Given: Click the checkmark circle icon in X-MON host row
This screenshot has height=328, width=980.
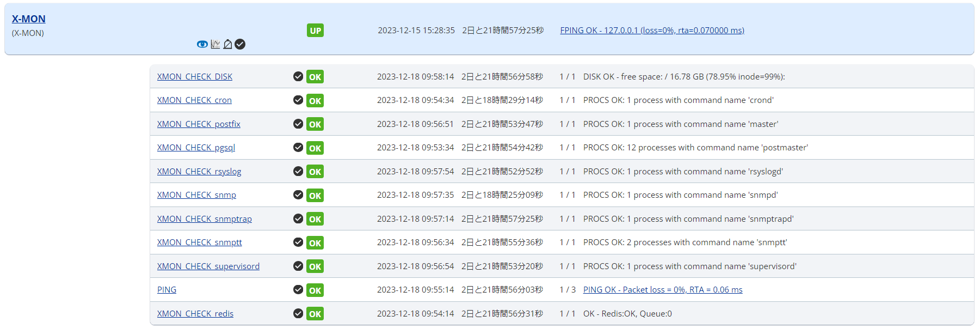Looking at the screenshot, I should (240, 44).
